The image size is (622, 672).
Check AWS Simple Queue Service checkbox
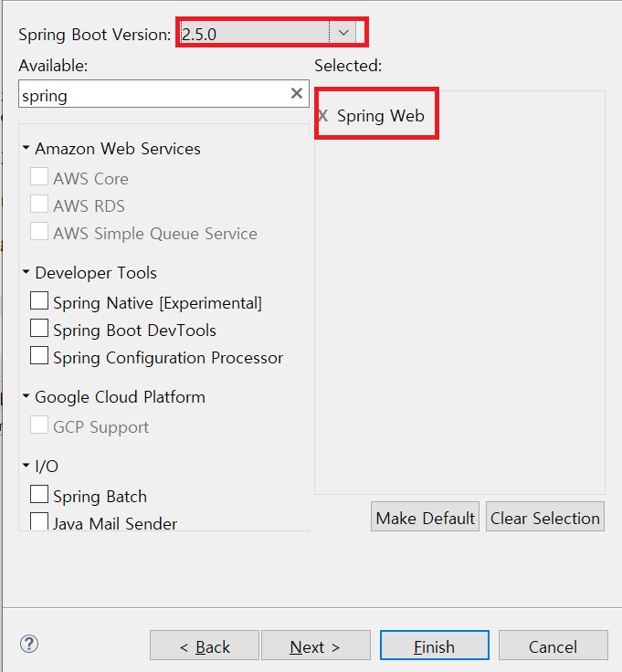39,231
